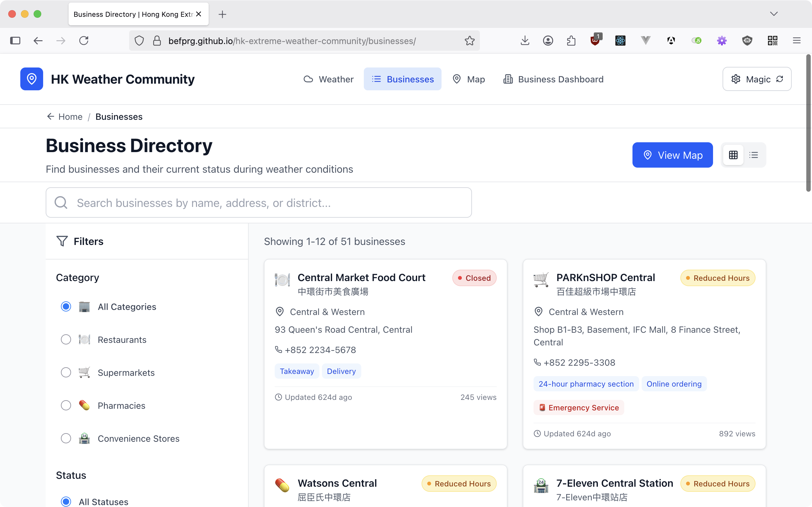Image resolution: width=812 pixels, height=507 pixels.
Task: Click the View Map button
Action: [x=672, y=155]
